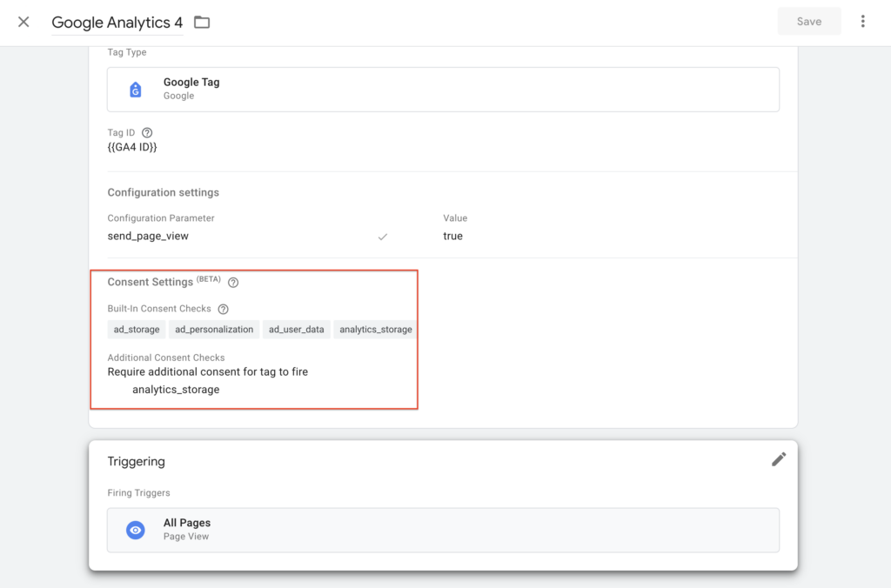The width and height of the screenshot is (891, 588).
Task: Click the All Pages trigger eye icon
Action: [x=136, y=530]
